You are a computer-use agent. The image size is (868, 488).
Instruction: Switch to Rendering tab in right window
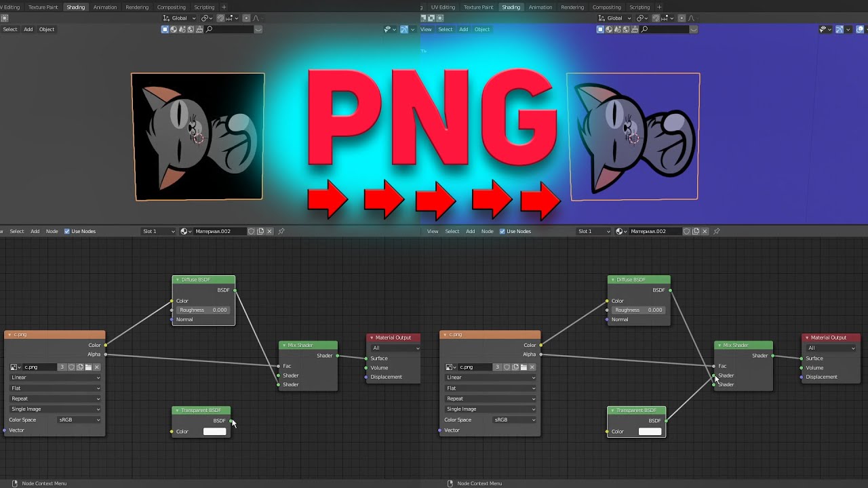pos(572,7)
